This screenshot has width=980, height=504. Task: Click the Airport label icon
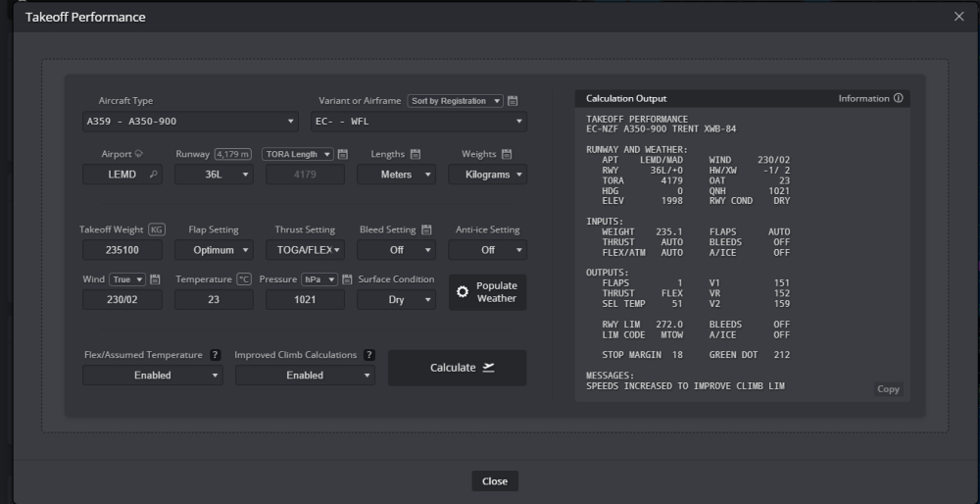139,154
